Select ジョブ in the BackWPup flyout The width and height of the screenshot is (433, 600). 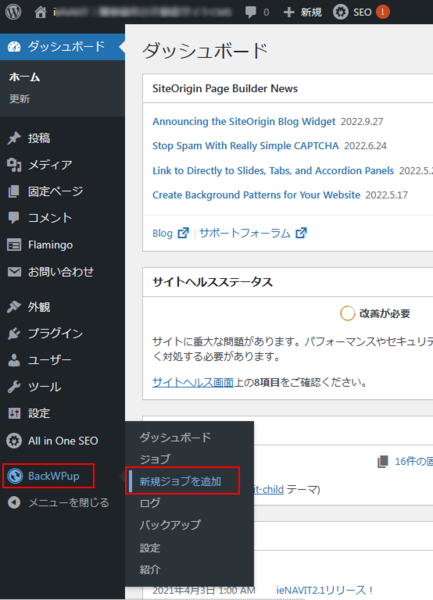155,459
